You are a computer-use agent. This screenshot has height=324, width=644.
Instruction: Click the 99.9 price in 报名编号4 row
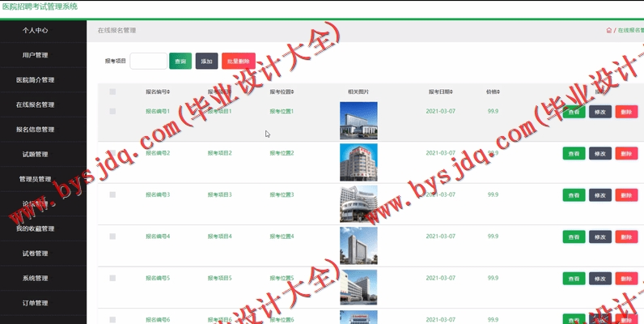click(x=493, y=237)
